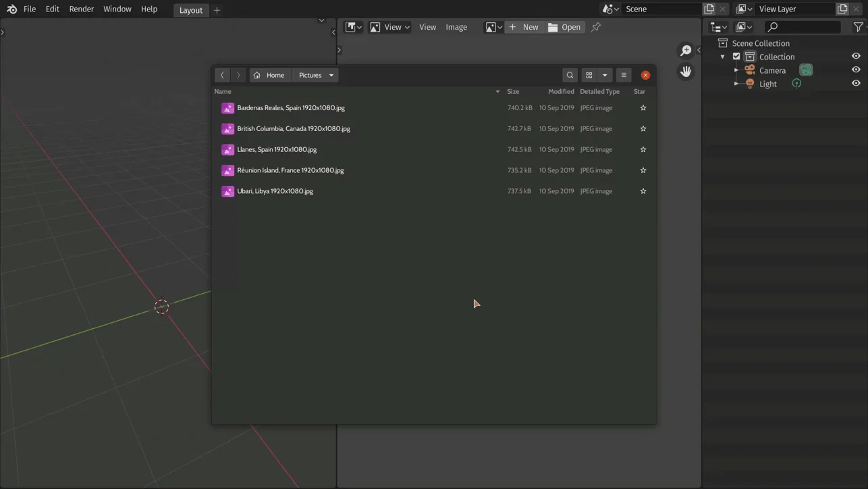
Task: Collapse the Collection tree with its triangle
Action: (x=723, y=56)
